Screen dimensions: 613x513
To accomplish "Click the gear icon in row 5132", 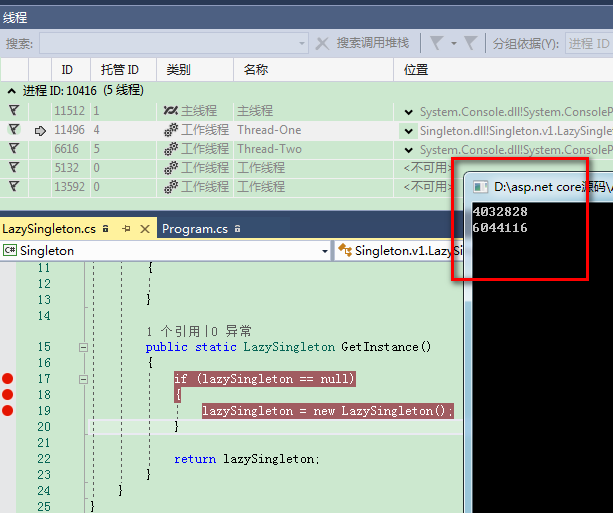I will pyautogui.click(x=171, y=167).
